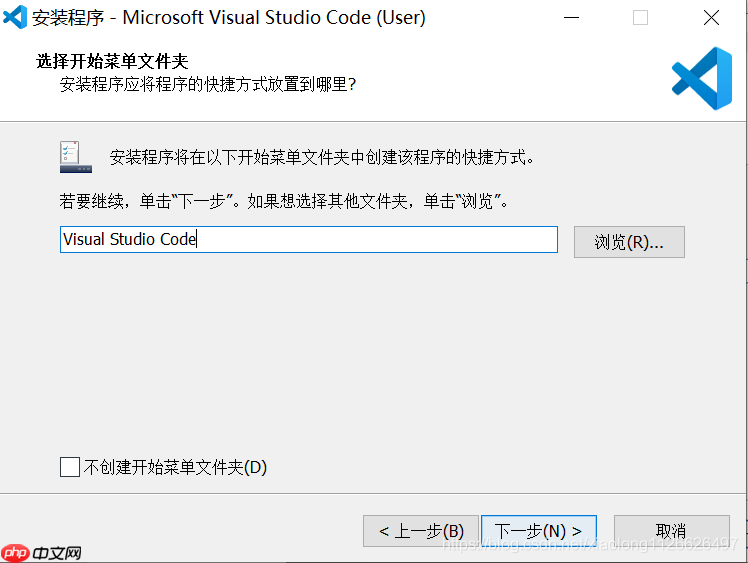This screenshot has width=748, height=563.
Task: Close the installer window
Action: click(x=711, y=18)
